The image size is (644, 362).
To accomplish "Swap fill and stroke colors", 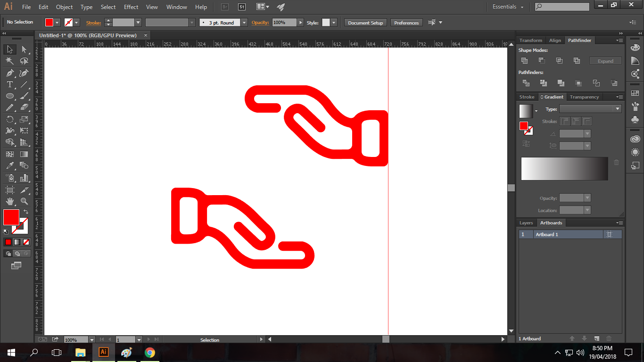I will click(26, 212).
